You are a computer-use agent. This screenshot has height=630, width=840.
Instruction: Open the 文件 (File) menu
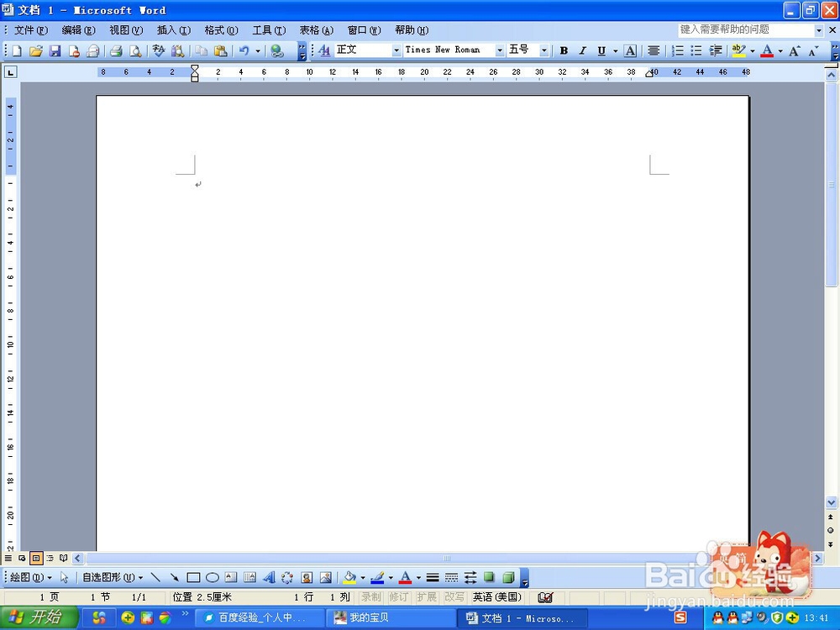(30, 30)
